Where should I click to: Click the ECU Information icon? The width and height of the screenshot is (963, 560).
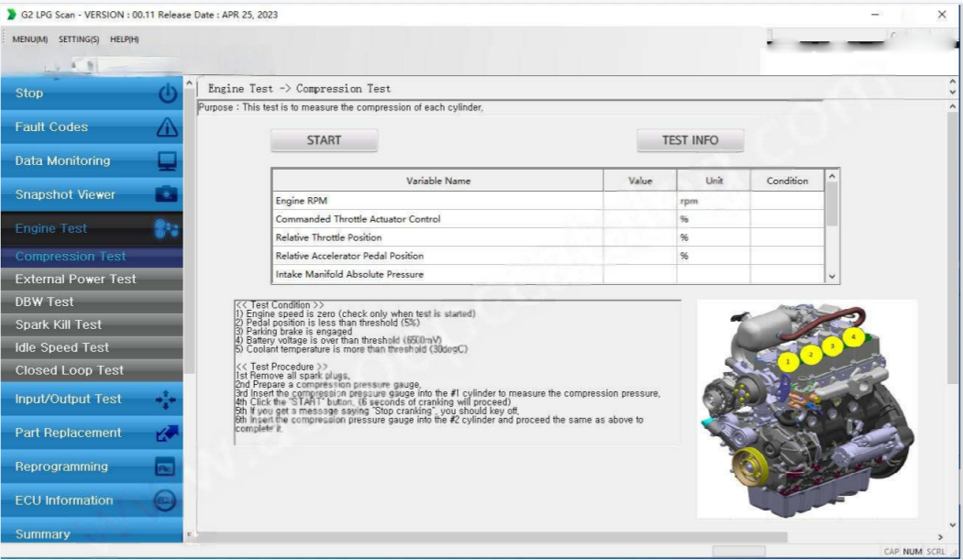[x=165, y=501]
